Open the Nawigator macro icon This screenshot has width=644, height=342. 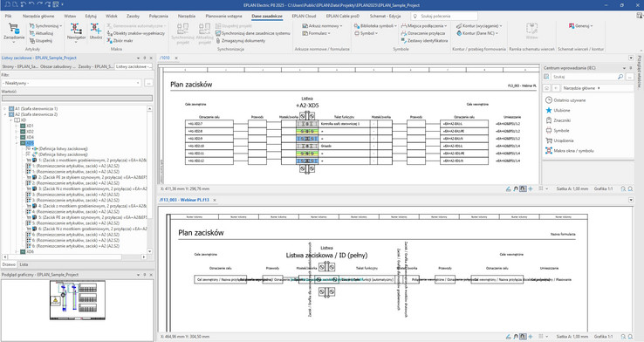tap(76, 32)
